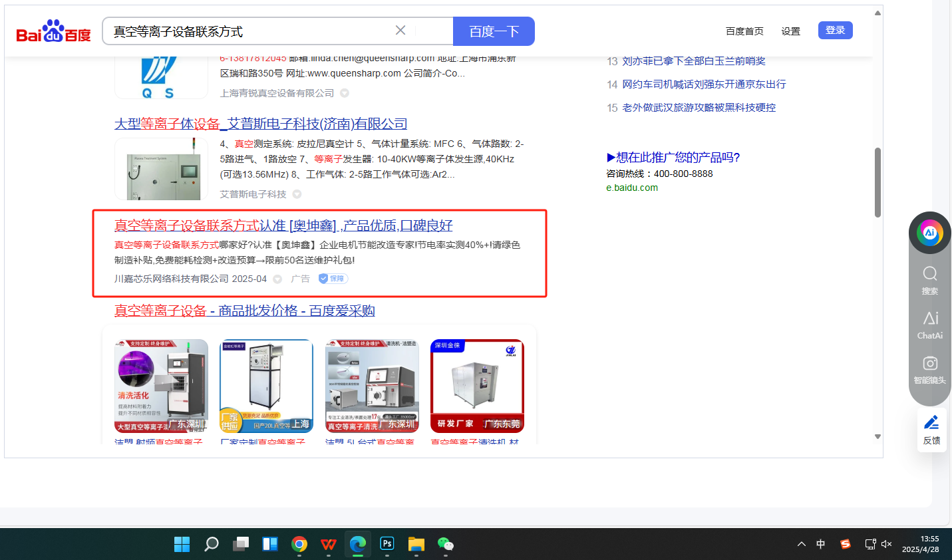Viewport: 952px width, 560px height.
Task: Click the source name 上海青锐真空设备有限公司
Action: pos(277,93)
